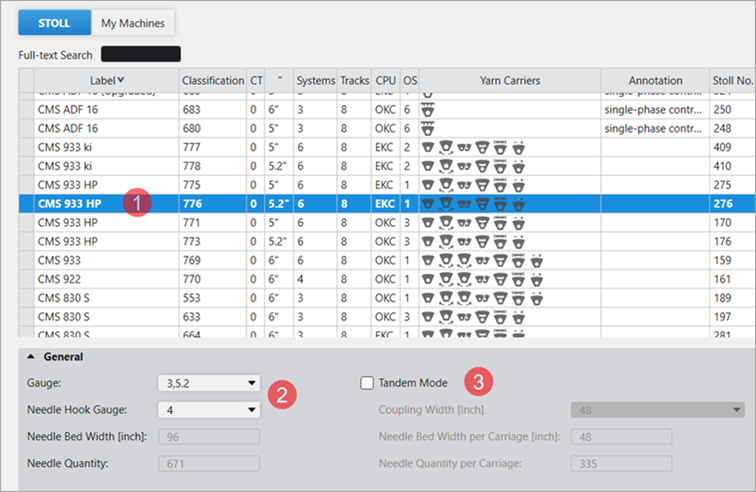This screenshot has height=492, width=756.
Task: Open the Gauge dropdown
Action: (x=208, y=382)
